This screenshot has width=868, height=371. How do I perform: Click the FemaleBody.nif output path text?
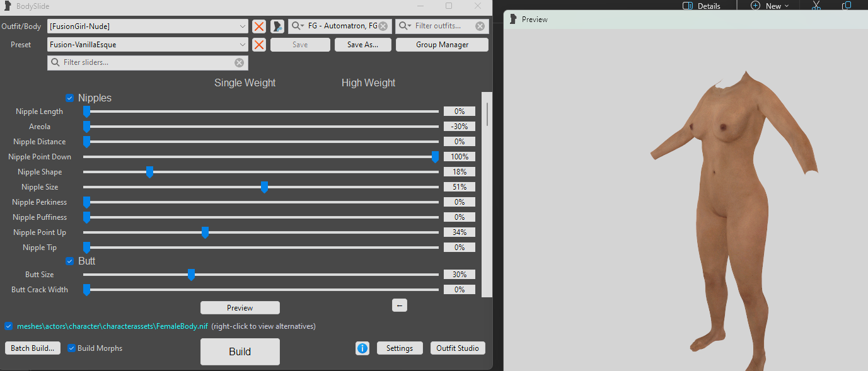pos(112,326)
